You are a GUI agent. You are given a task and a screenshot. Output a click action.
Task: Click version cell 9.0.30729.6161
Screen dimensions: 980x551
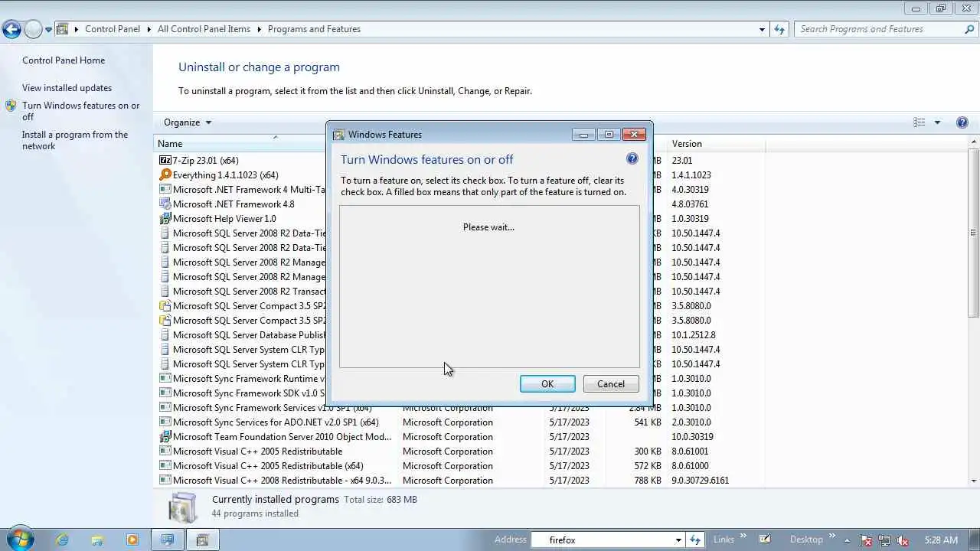click(x=700, y=480)
